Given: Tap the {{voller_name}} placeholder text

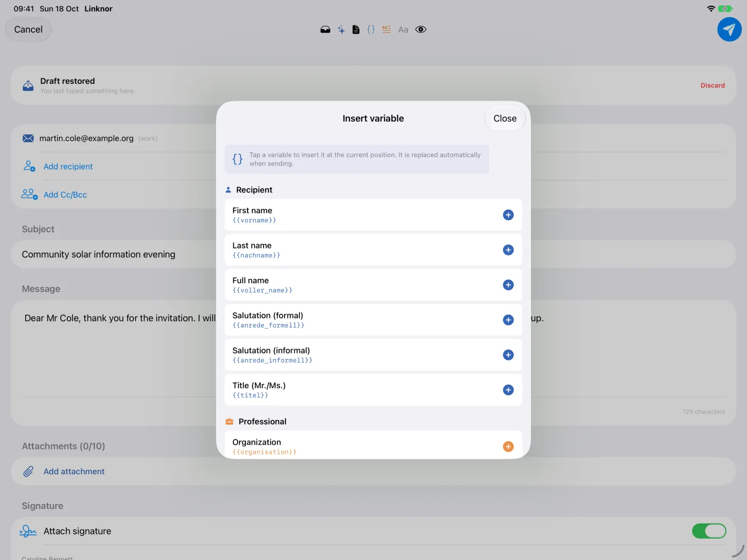Looking at the screenshot, I should coord(263,291).
